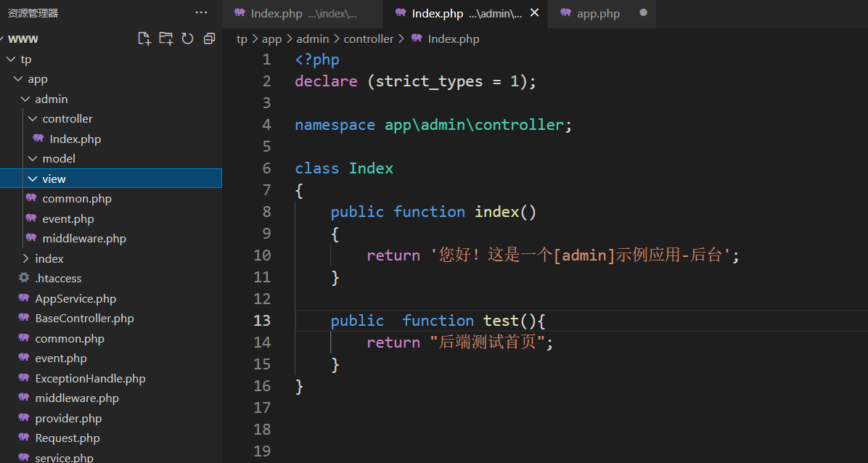
Task: Click the PHP icon beside AppService.php
Action: 24,298
